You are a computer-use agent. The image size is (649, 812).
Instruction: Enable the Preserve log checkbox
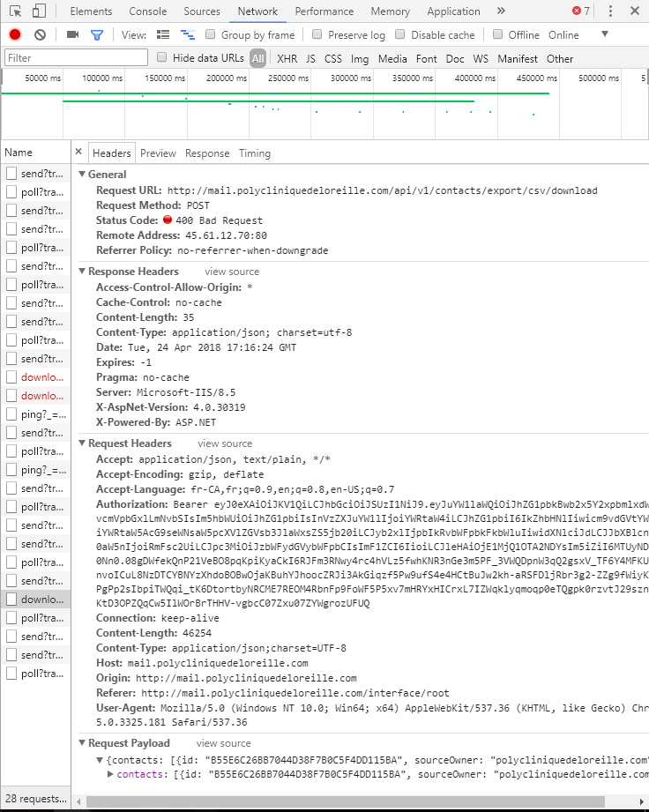317,35
